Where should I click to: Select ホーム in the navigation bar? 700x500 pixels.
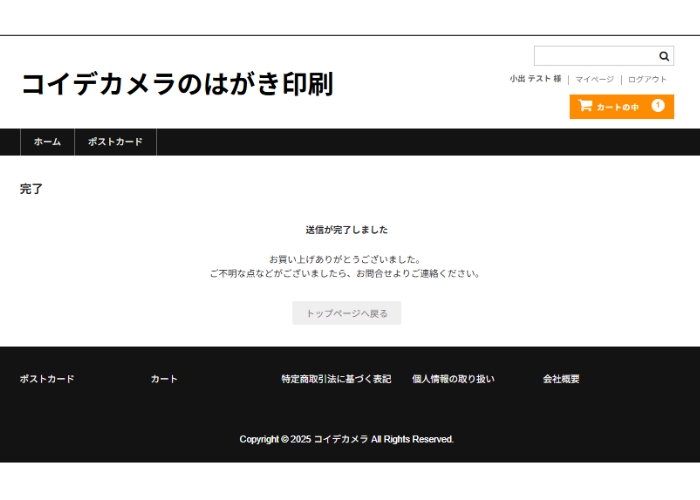point(47,142)
